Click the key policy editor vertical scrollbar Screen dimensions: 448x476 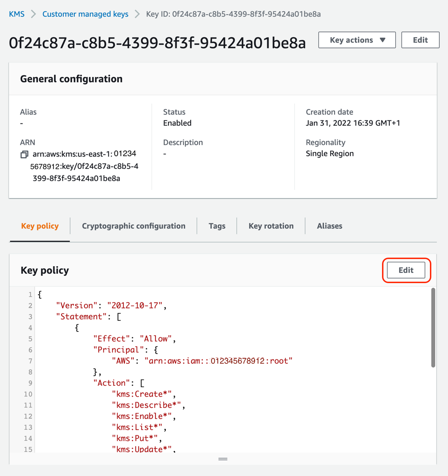click(x=433, y=328)
